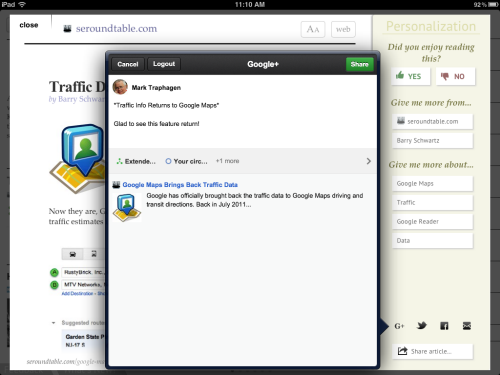Viewport: 500px width, 375px height.
Task: Tap the Logout button
Action: [164, 64]
